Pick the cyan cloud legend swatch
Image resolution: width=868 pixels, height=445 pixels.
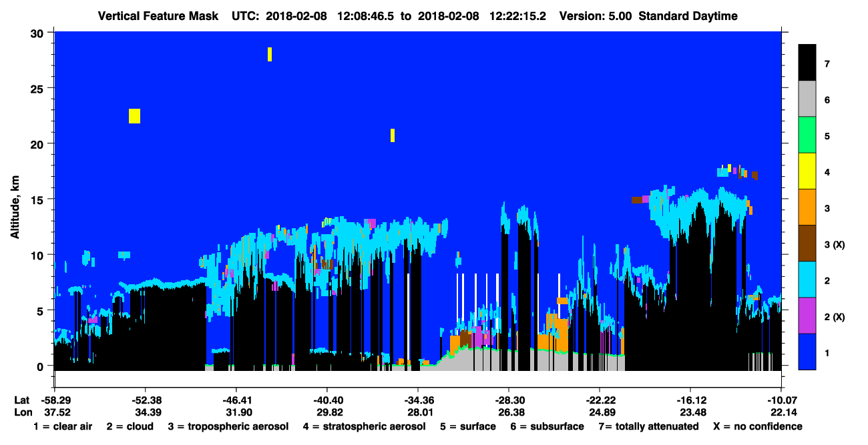click(x=807, y=280)
